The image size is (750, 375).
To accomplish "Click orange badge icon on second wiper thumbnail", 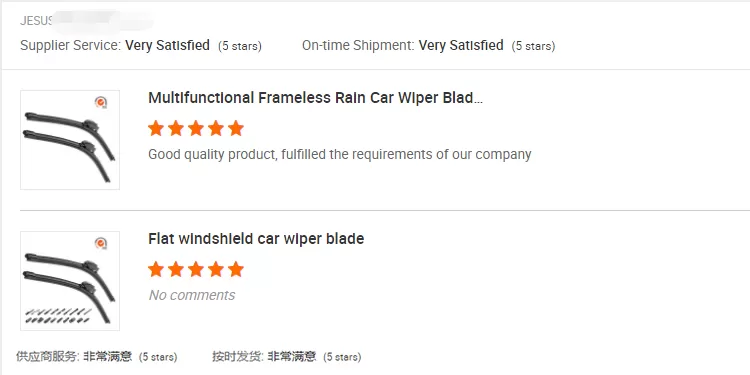I will point(101,243).
